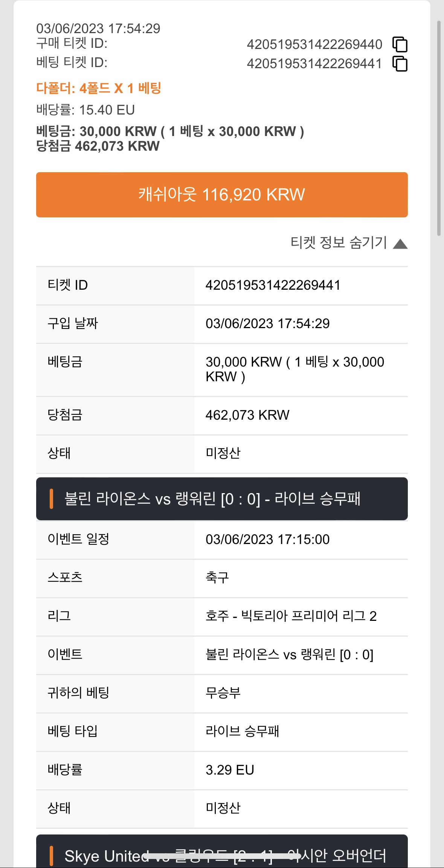Copy the purchase ticket ID ending 9440
The image size is (444, 868).
point(400,44)
